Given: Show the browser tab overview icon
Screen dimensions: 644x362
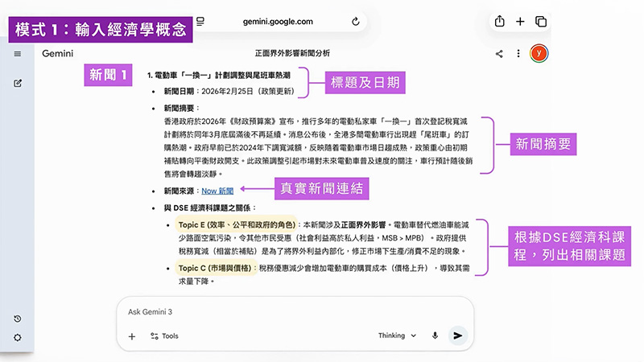Looking at the screenshot, I should pyautogui.click(x=541, y=22).
